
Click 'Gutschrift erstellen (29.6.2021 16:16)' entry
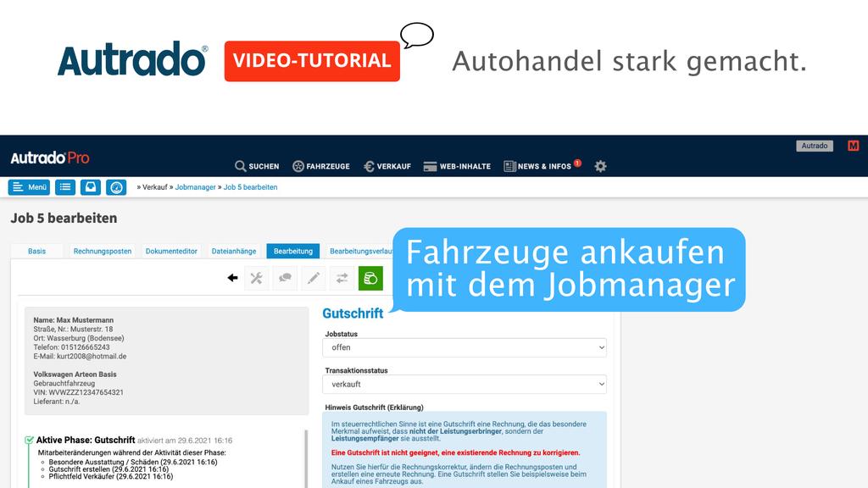(108, 469)
